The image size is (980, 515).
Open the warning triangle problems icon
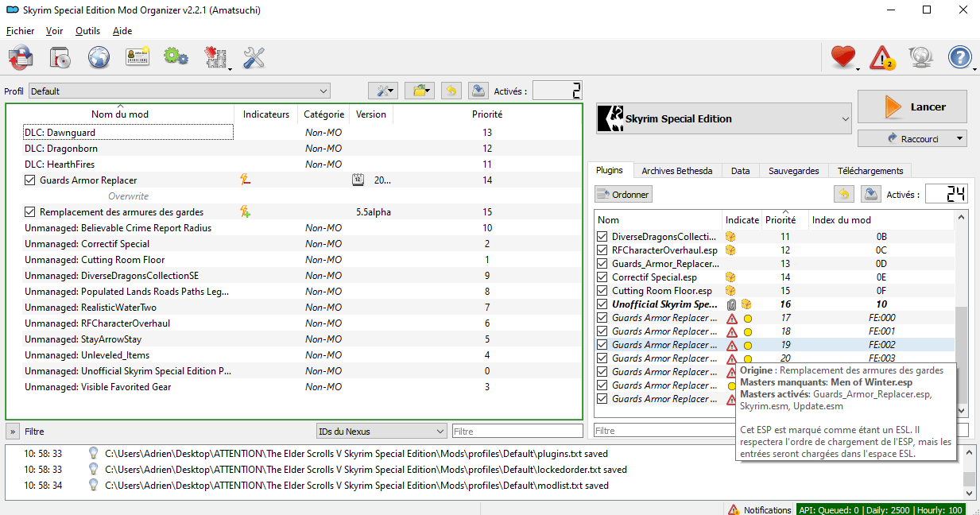point(882,57)
